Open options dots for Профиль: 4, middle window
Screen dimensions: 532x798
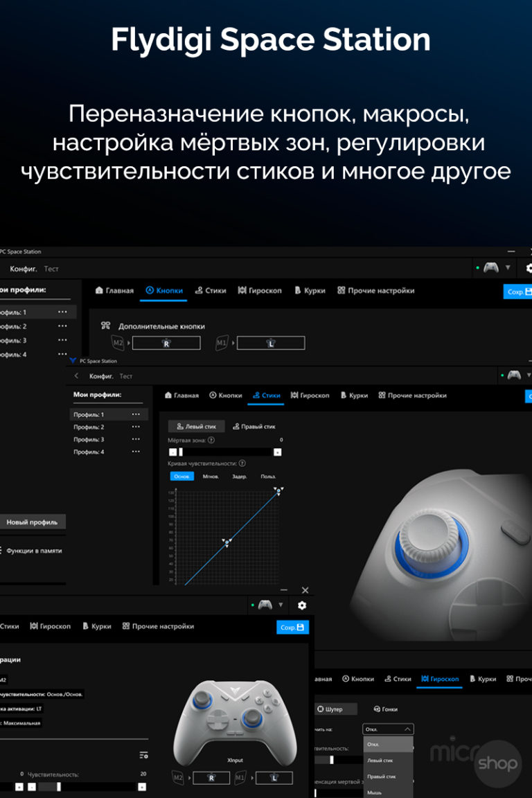135,452
